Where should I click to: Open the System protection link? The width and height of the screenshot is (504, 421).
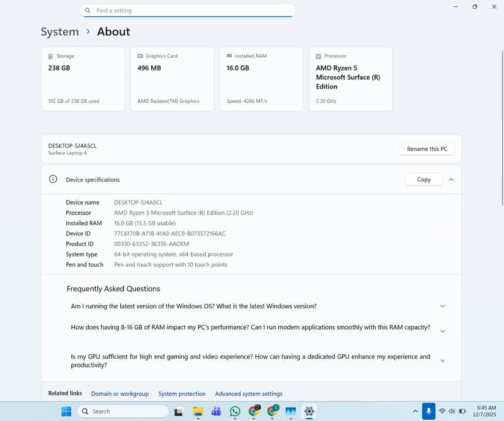tap(181, 394)
